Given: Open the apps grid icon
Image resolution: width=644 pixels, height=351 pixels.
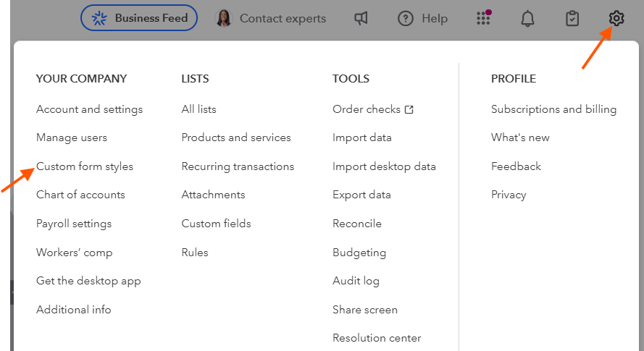Looking at the screenshot, I should tap(484, 18).
